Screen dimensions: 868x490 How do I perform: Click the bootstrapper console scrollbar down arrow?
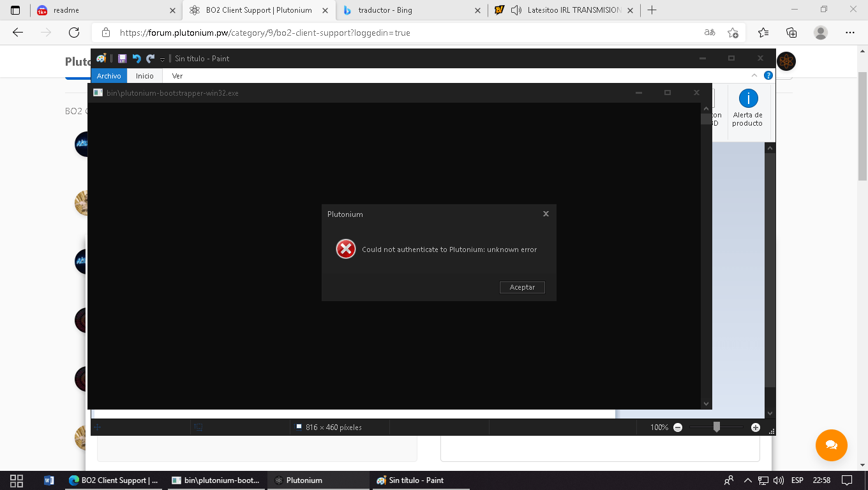(706, 403)
